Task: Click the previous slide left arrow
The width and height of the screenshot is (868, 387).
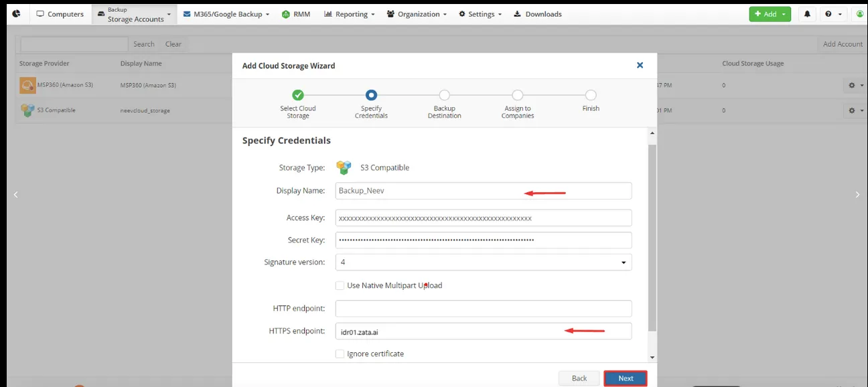Action: point(15,194)
